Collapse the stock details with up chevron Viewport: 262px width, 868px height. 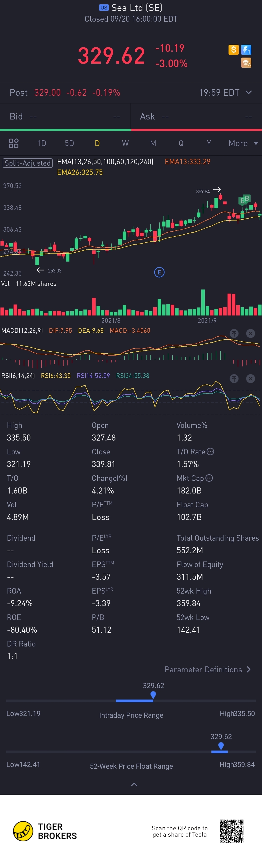click(134, 784)
